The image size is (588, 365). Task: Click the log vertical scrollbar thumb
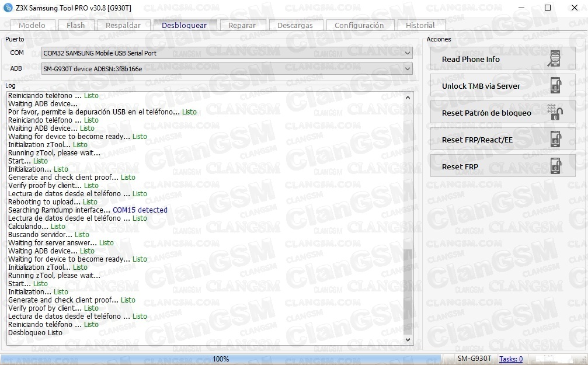(408, 292)
